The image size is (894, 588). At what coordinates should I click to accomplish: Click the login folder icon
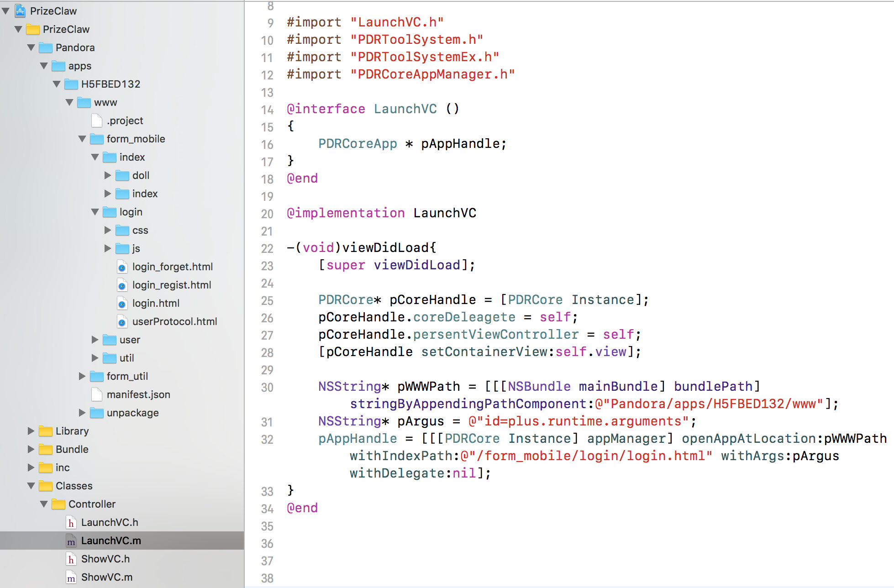[110, 212]
